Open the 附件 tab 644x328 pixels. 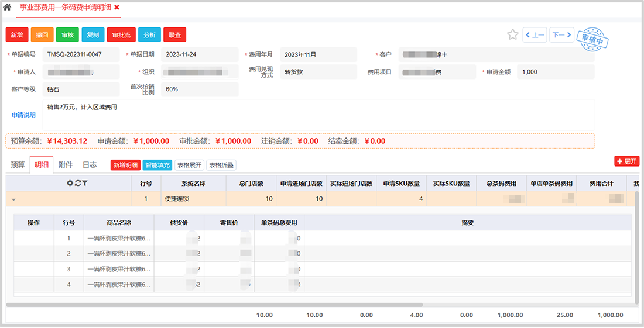click(x=65, y=165)
